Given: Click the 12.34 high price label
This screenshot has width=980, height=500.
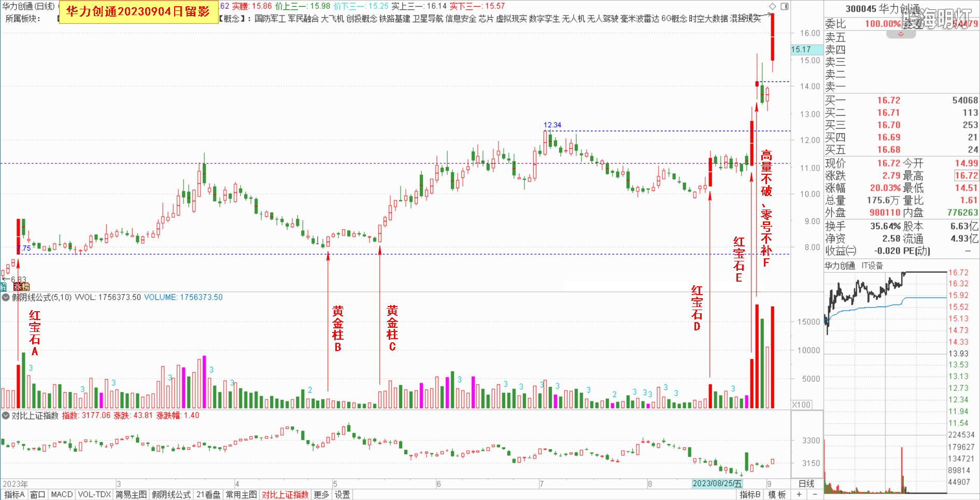Looking at the screenshot, I should pos(552,125).
